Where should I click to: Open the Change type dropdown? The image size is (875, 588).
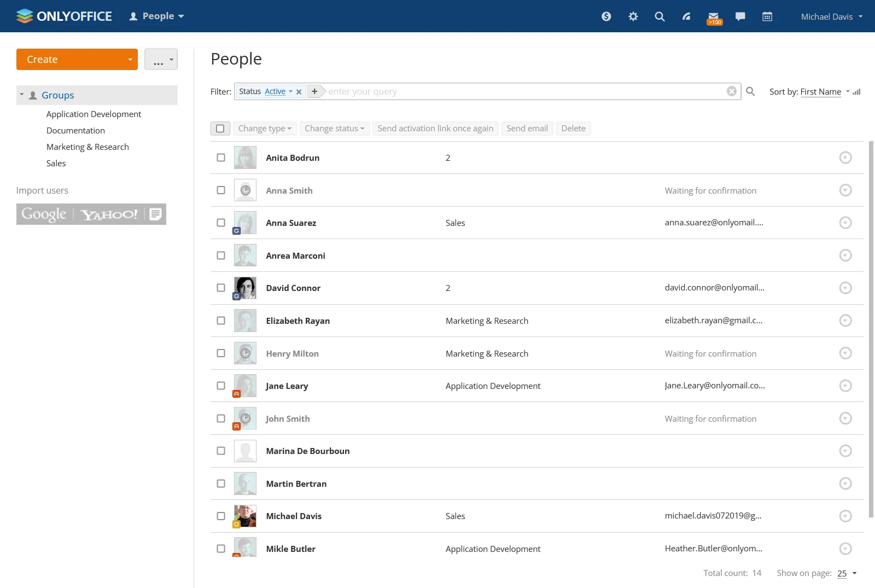click(x=265, y=128)
